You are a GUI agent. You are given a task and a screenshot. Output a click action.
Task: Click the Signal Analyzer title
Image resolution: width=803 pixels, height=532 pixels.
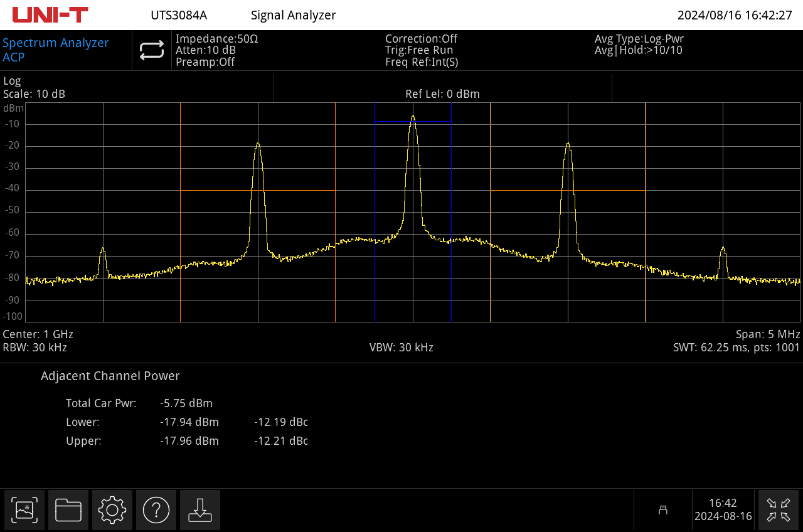click(294, 15)
